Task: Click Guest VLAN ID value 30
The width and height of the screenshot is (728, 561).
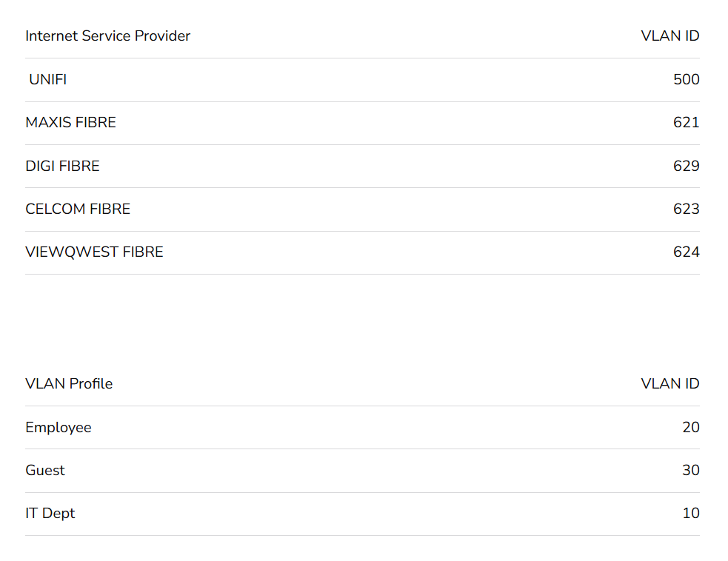Action: (x=690, y=471)
